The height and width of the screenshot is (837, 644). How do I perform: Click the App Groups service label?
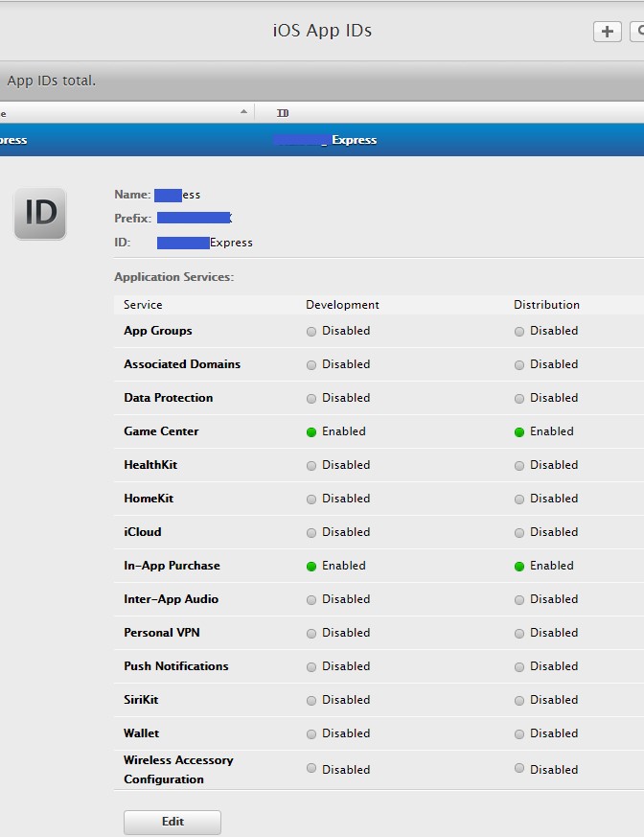point(158,331)
